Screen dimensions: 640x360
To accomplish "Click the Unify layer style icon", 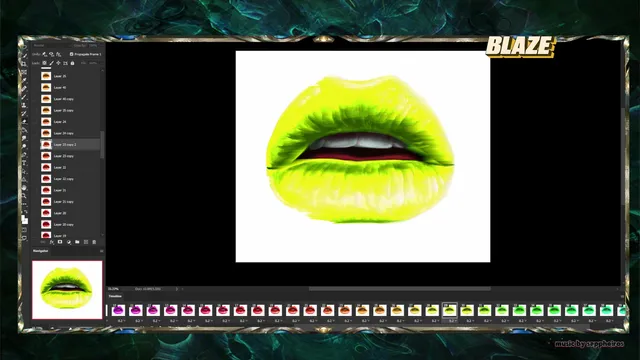I will (x=59, y=54).
